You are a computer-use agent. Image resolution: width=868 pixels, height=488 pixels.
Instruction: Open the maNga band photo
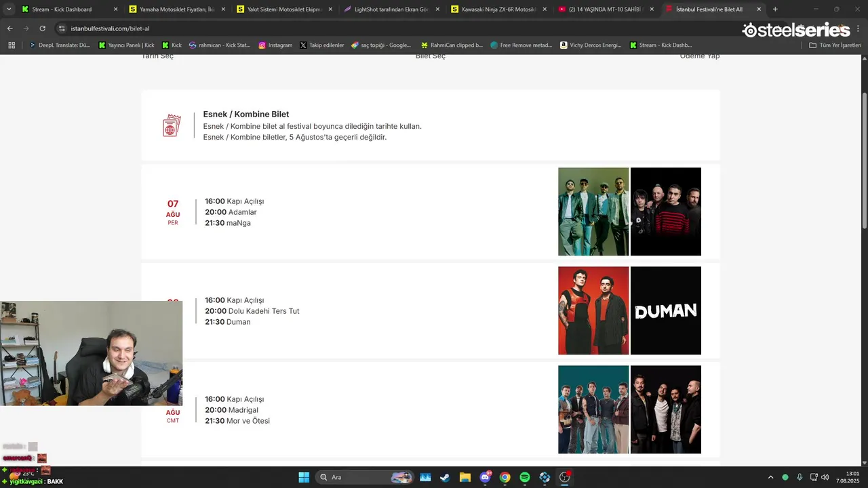[666, 211]
